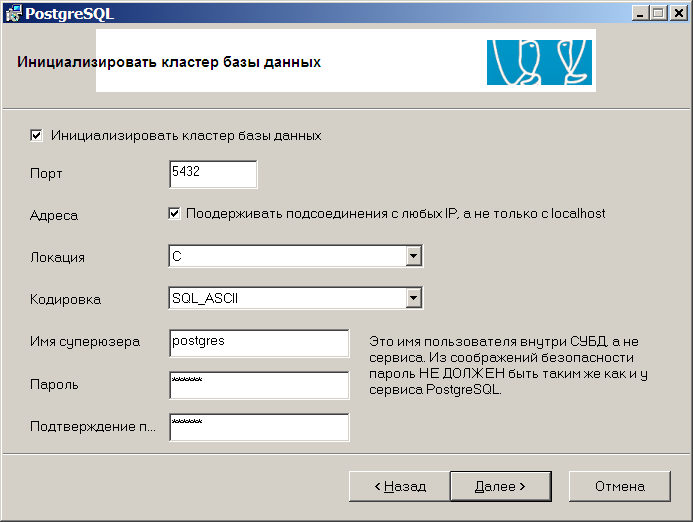Click the security note about PostgreSQL service password
Image resolution: width=693 pixels, height=522 pixels.
(x=508, y=366)
